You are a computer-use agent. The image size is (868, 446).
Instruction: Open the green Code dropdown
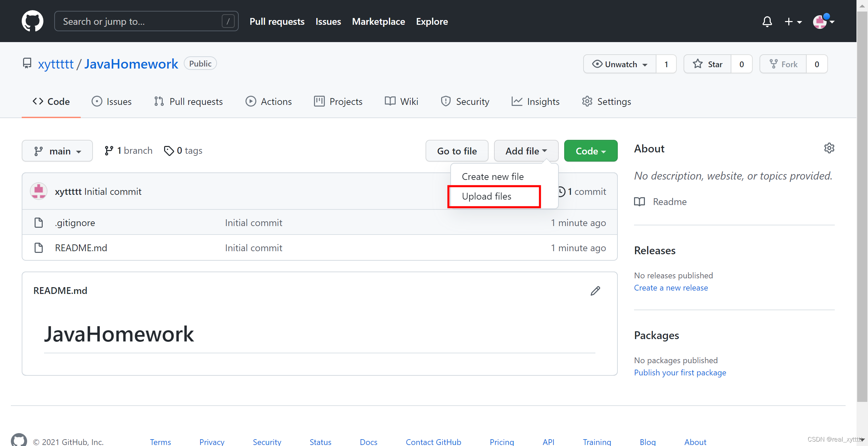(x=591, y=151)
